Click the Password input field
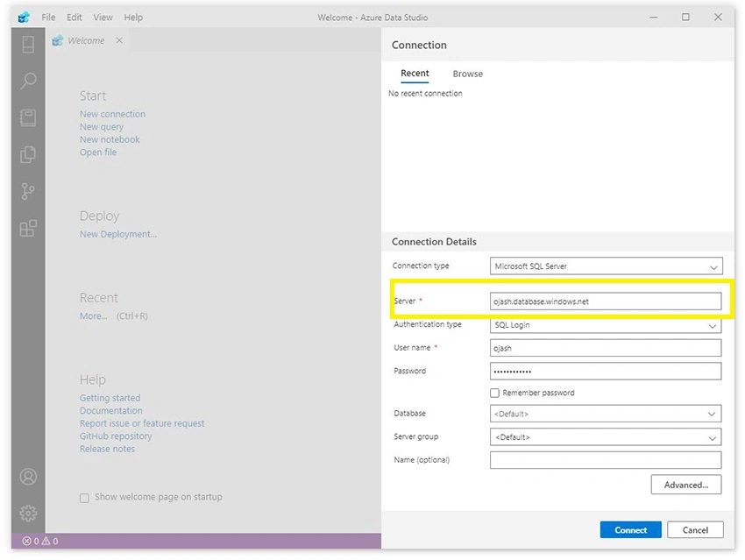 coord(606,372)
